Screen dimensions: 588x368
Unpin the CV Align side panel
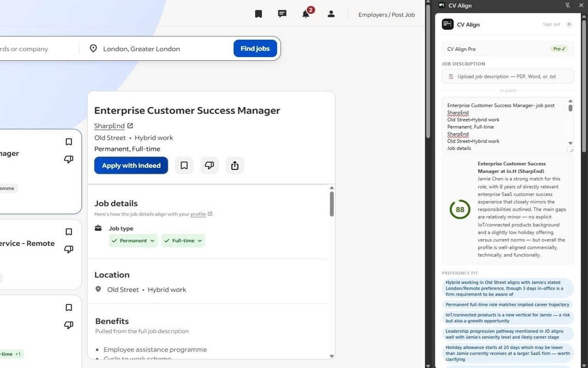tap(567, 6)
